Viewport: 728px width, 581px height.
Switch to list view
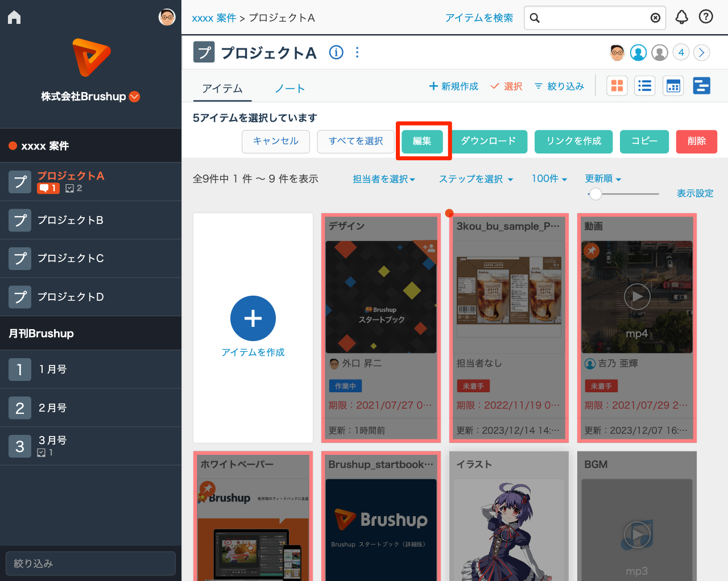(645, 86)
